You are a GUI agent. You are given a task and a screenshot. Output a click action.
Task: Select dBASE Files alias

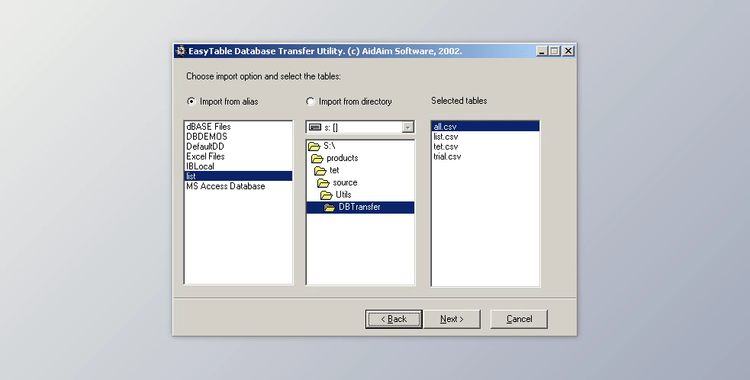click(238, 127)
